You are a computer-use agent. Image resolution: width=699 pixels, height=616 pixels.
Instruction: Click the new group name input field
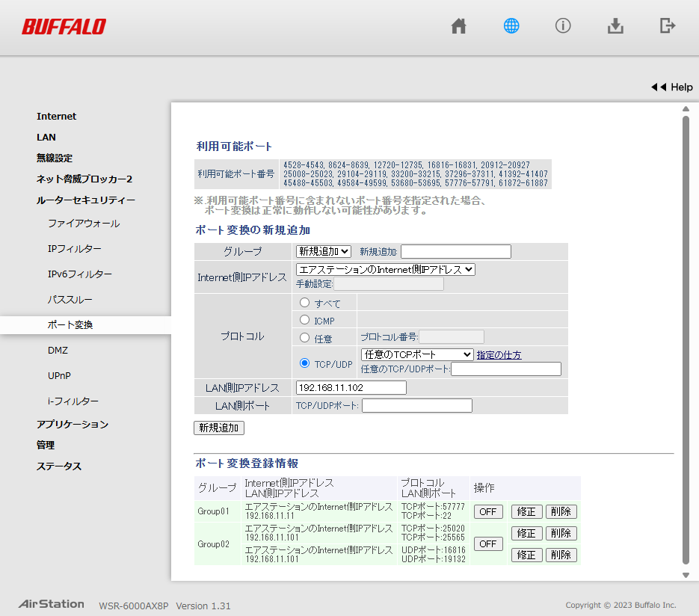[456, 251]
